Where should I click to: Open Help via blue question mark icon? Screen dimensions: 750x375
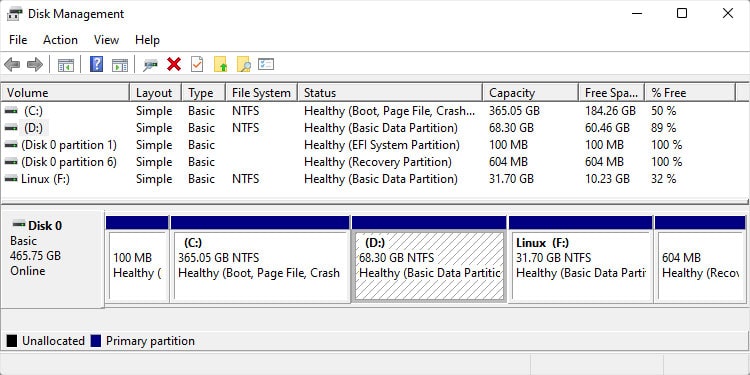pos(96,64)
